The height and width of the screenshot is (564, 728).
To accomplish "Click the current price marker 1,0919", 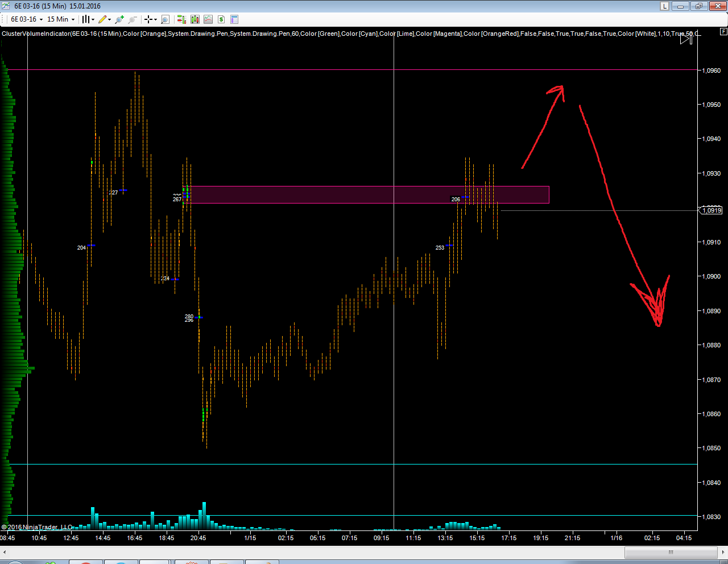I will [x=711, y=210].
